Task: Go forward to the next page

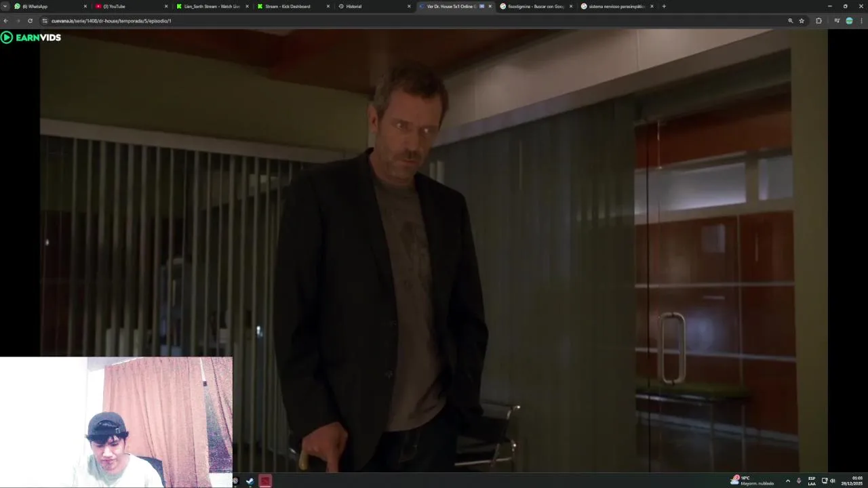Action: coord(18,21)
